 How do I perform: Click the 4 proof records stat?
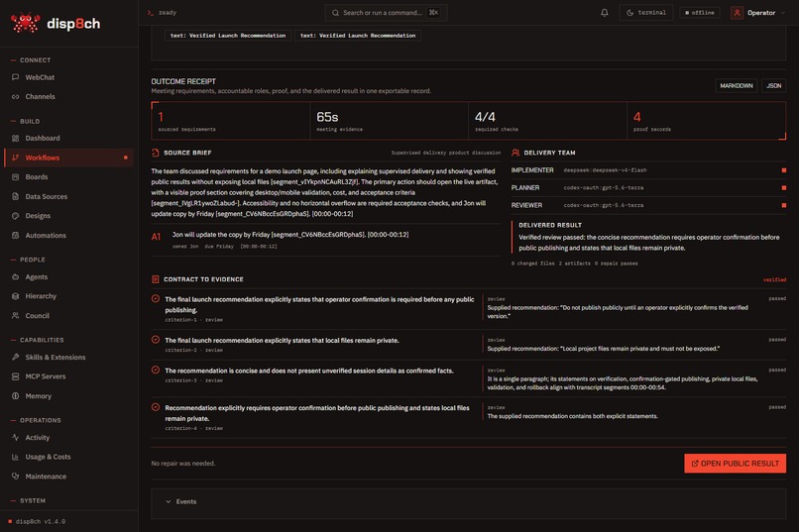point(706,121)
